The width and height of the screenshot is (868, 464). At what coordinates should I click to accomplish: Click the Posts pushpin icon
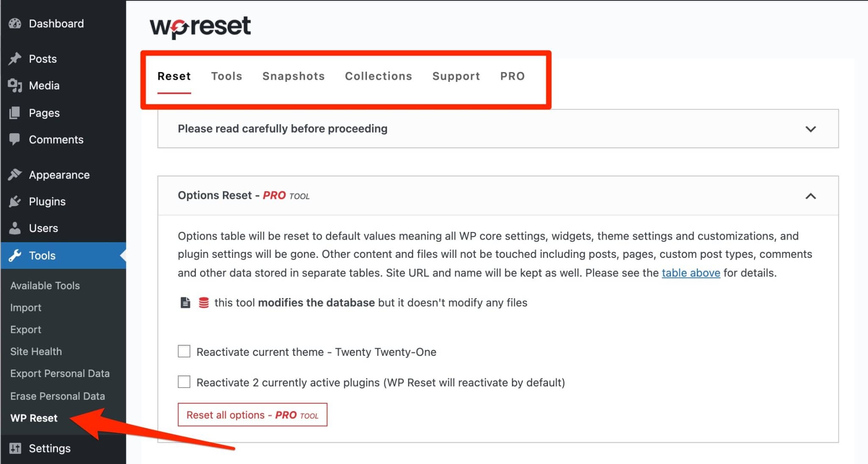click(x=15, y=59)
